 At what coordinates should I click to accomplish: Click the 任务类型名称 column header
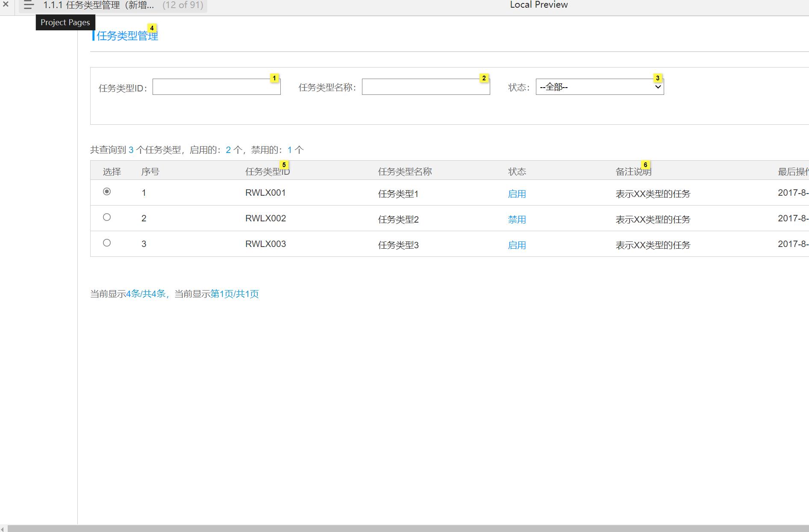pos(405,172)
